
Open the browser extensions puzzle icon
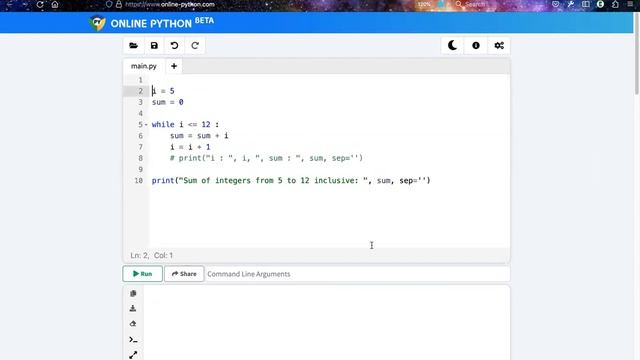point(615,4)
